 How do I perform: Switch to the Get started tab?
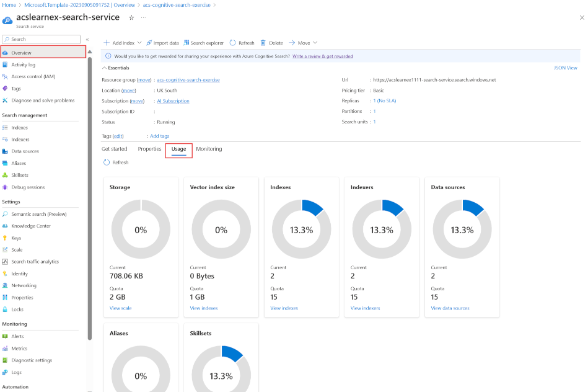point(115,149)
